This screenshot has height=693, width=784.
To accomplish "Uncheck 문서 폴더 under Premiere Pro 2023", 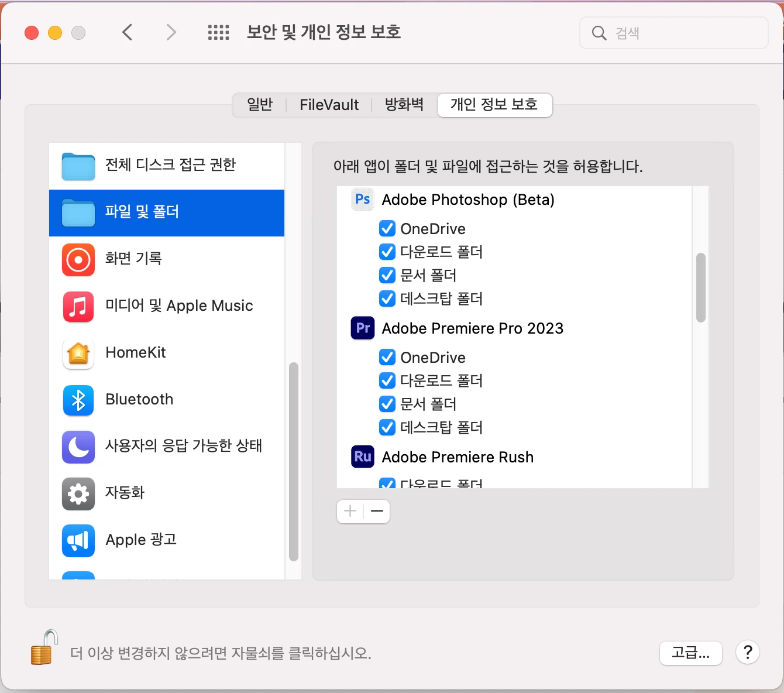I will point(387,404).
